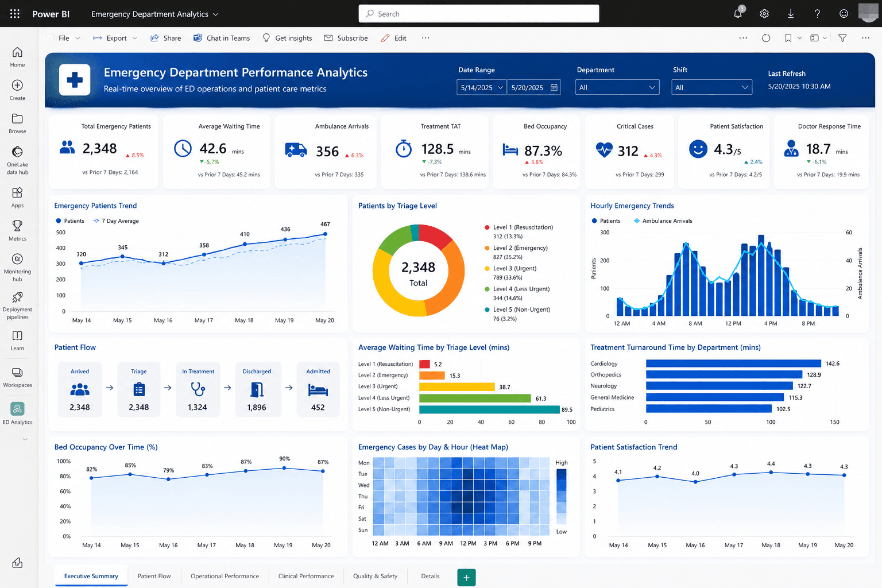Image resolution: width=882 pixels, height=588 pixels.
Task: Click the bookmark icon in toolbar
Action: [788, 38]
